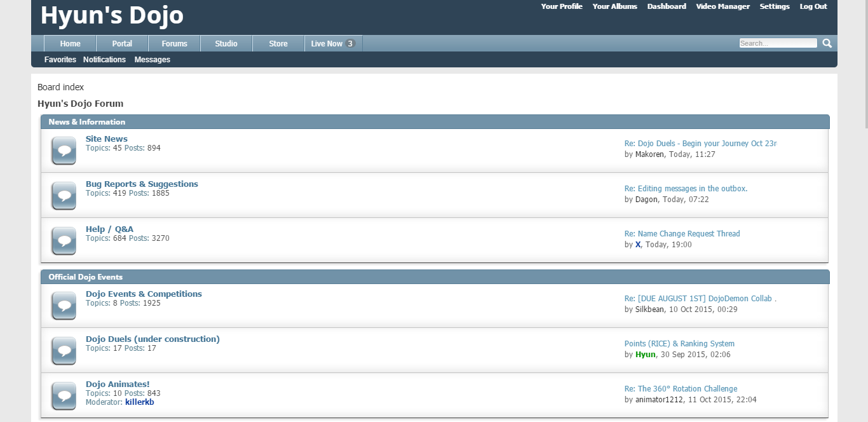The height and width of the screenshot is (422, 868).
Task: Open the Dojo Animates! forum
Action: [x=118, y=384]
